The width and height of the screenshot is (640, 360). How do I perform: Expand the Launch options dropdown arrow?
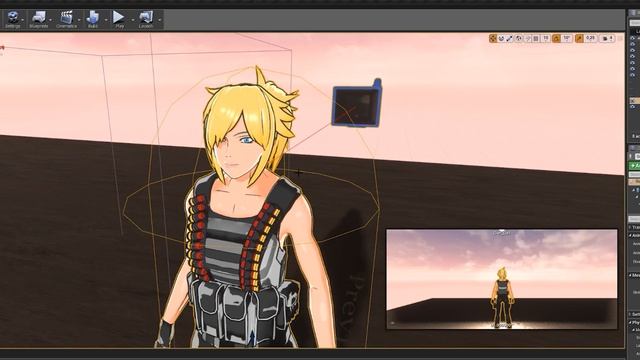coord(159,20)
